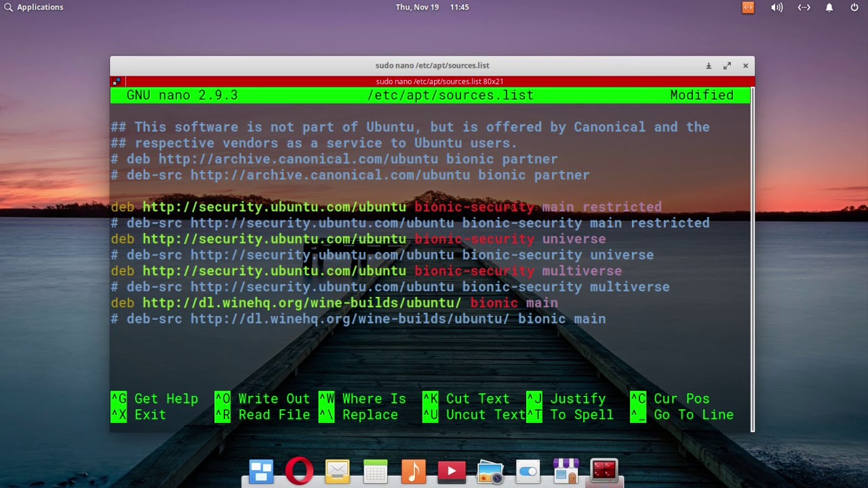Open the date and time 'Thu, Nov 19 11:45'

433,7
